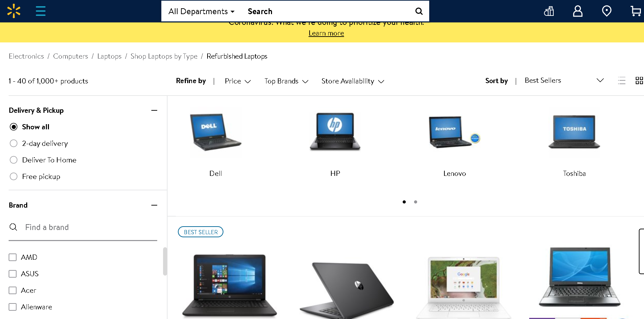The height and width of the screenshot is (319, 644).
Task: Switch to list view layout
Action: [x=622, y=81]
